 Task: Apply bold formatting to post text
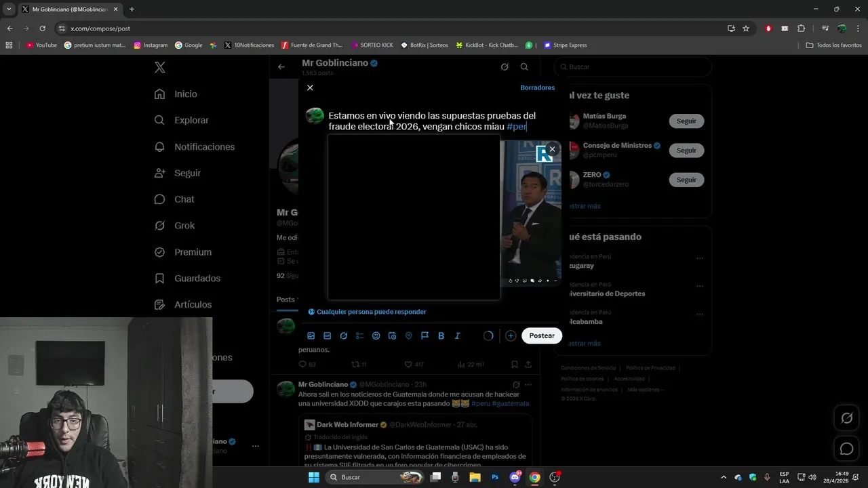[x=441, y=335]
